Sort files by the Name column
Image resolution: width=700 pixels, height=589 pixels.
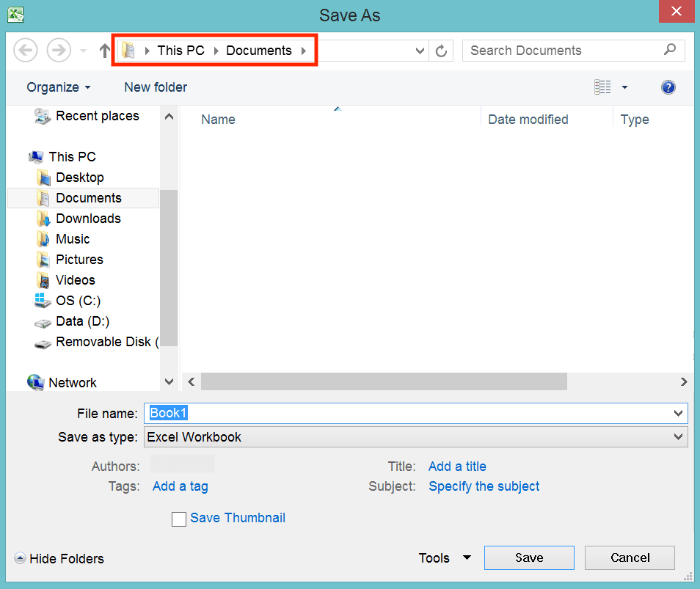(219, 120)
